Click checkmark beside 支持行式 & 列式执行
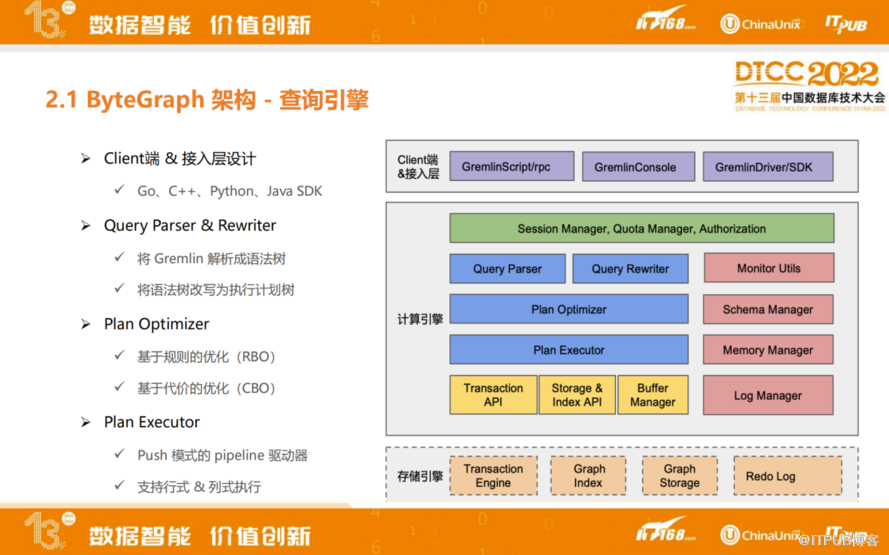Screen dimensions: 889x555 pyautogui.click(x=119, y=487)
